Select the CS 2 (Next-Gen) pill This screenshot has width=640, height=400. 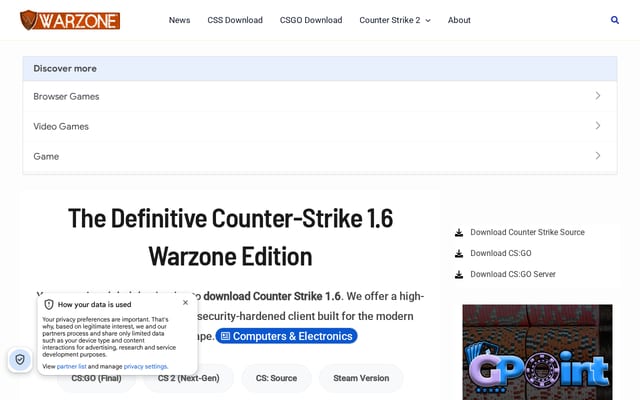point(189,378)
